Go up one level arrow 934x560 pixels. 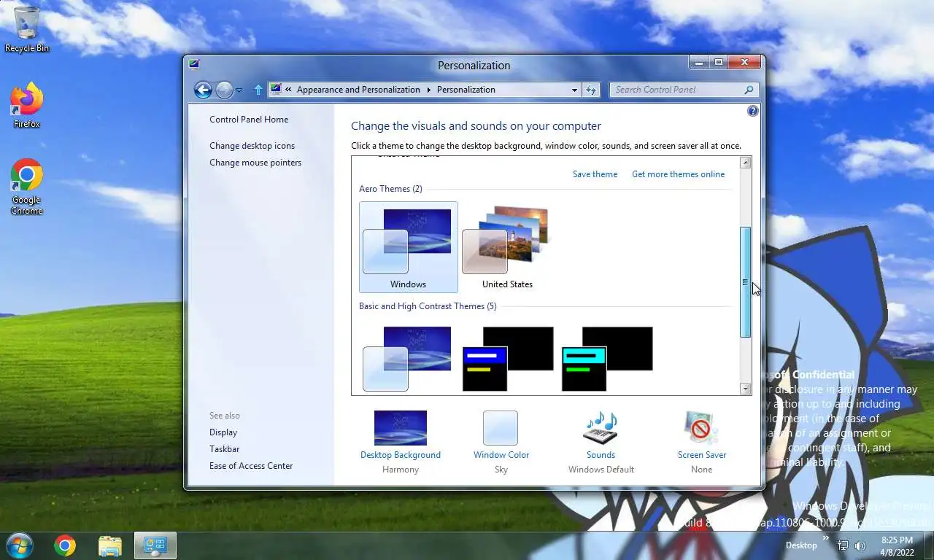pyautogui.click(x=258, y=90)
